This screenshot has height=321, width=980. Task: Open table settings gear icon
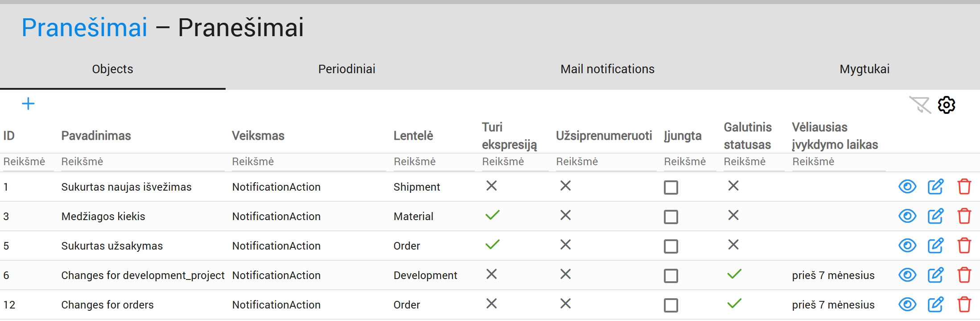946,105
